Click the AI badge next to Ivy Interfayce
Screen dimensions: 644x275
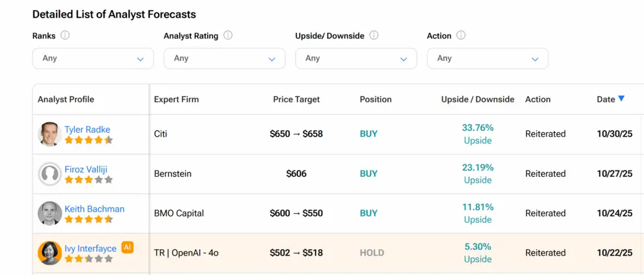click(128, 247)
